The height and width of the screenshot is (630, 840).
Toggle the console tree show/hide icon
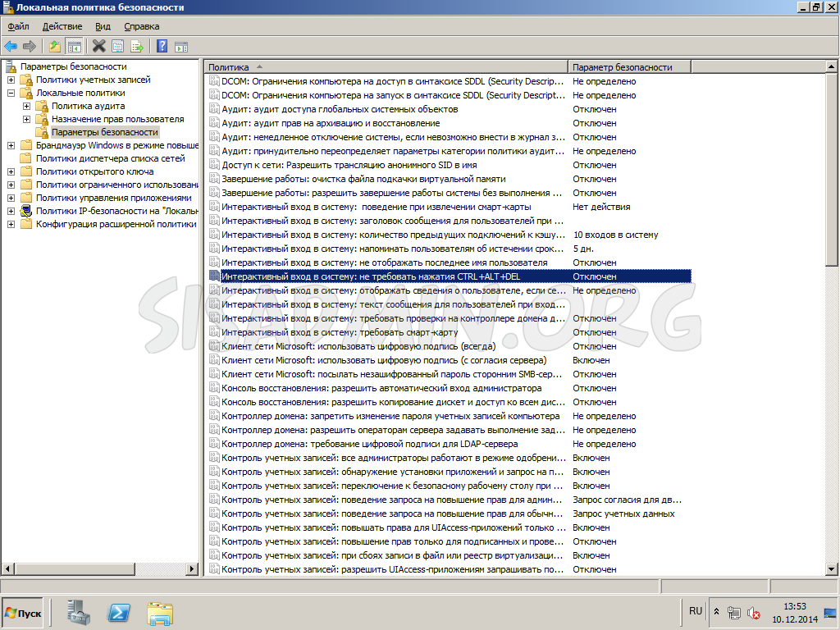pos(74,46)
